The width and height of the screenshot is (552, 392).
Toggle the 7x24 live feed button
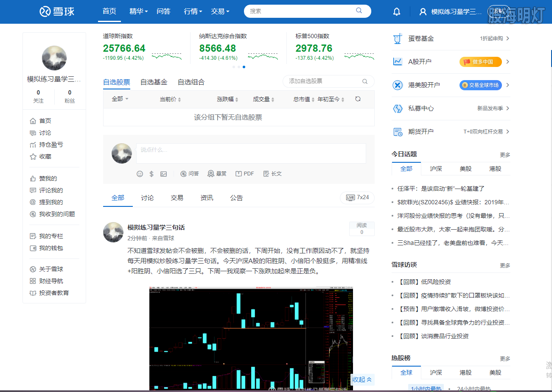pyautogui.click(x=357, y=197)
